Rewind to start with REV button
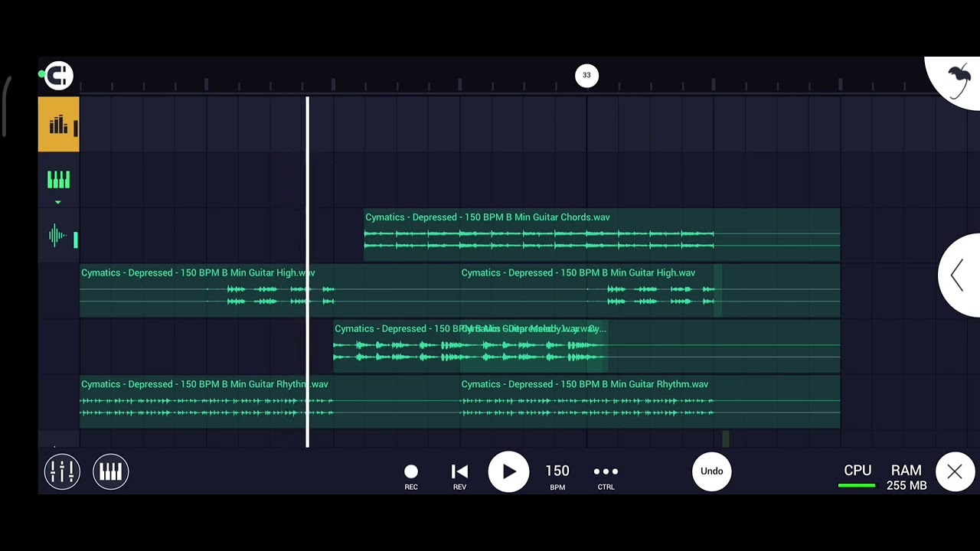The height and width of the screenshot is (551, 980). click(x=459, y=476)
